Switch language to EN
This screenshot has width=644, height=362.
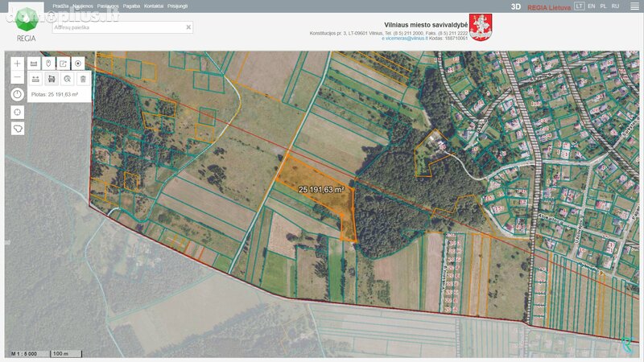point(592,6)
